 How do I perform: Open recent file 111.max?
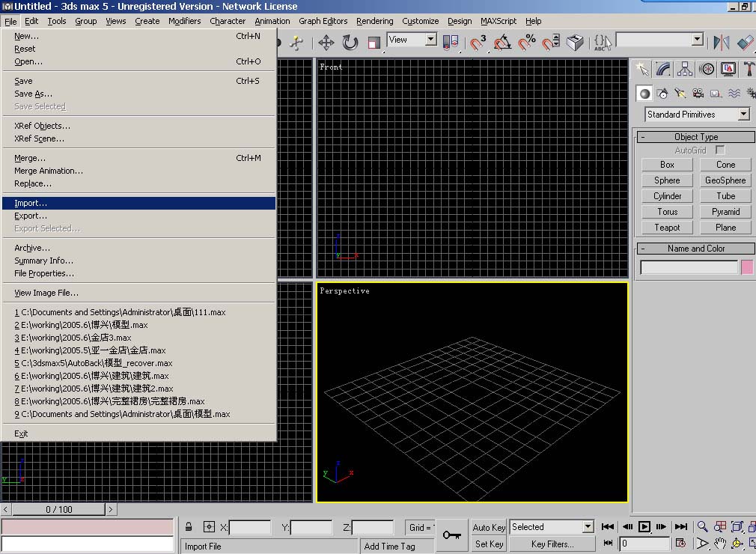[x=139, y=312]
